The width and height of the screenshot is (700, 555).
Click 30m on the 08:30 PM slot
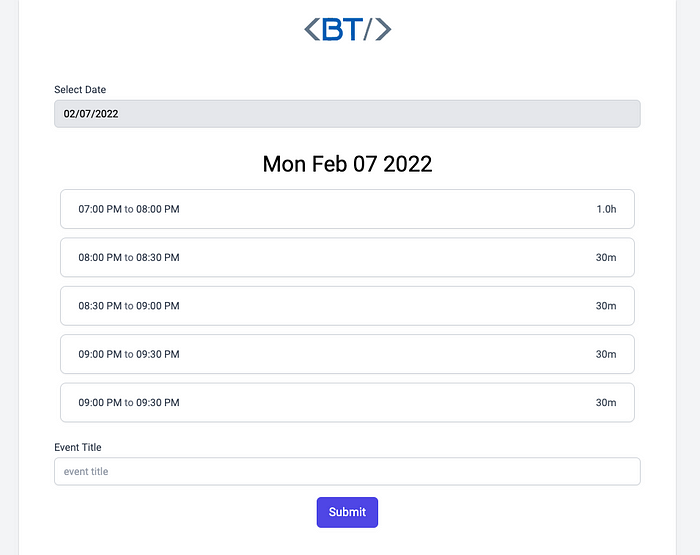pyautogui.click(x=606, y=306)
